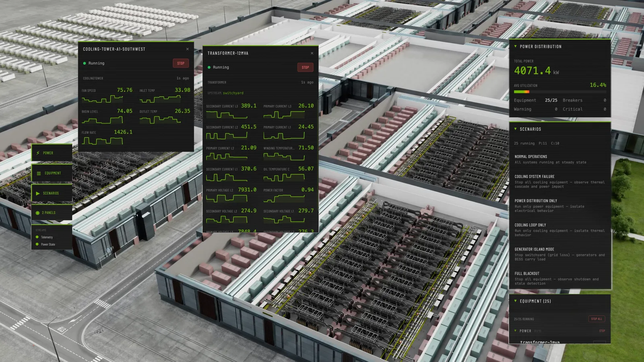Click the Total Power value 4071.4

532,70
